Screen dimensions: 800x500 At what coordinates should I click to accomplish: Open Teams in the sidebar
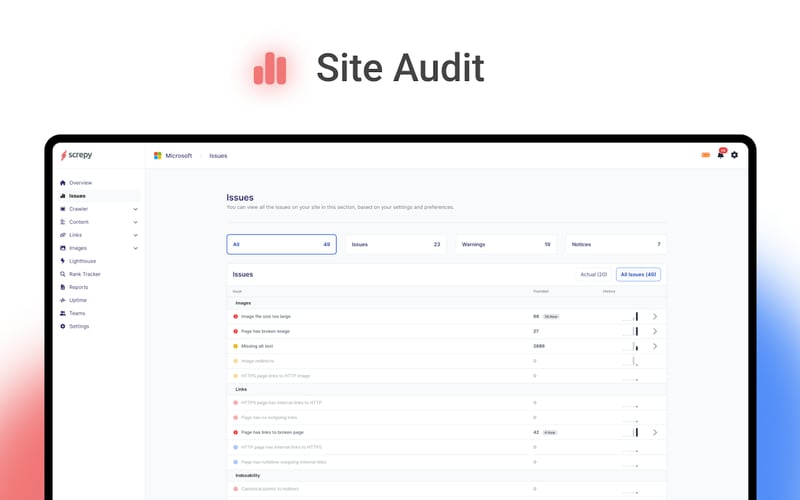(x=77, y=313)
